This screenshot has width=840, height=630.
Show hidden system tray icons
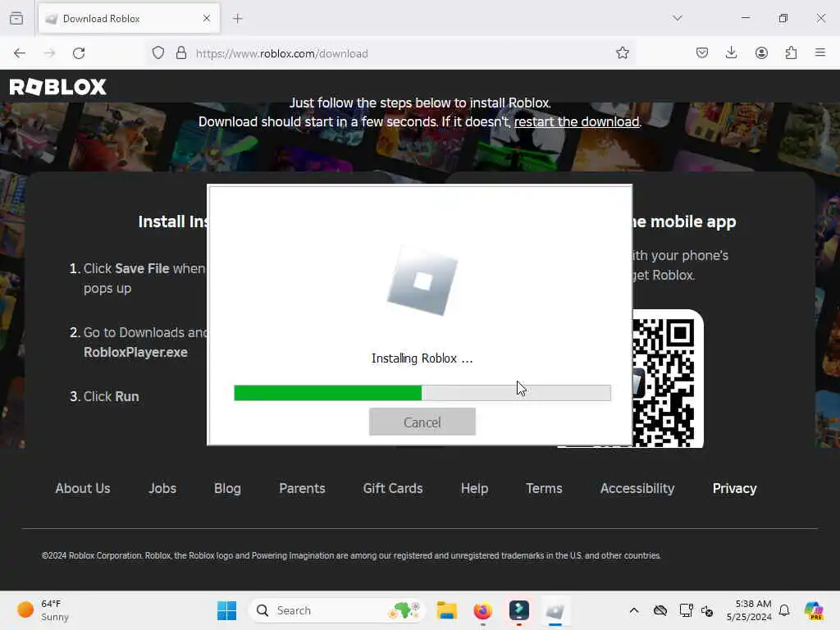634,610
